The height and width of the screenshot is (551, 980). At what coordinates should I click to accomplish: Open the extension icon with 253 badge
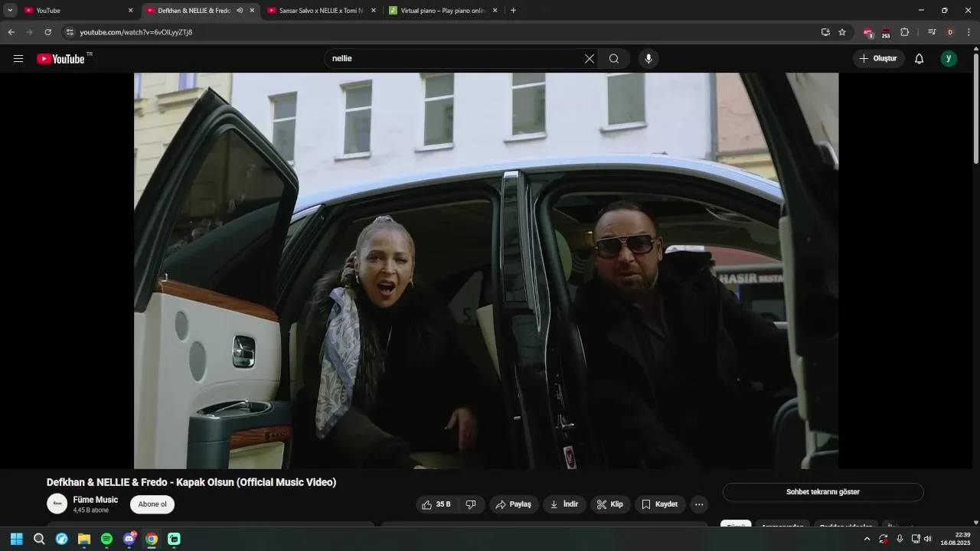[x=886, y=32]
